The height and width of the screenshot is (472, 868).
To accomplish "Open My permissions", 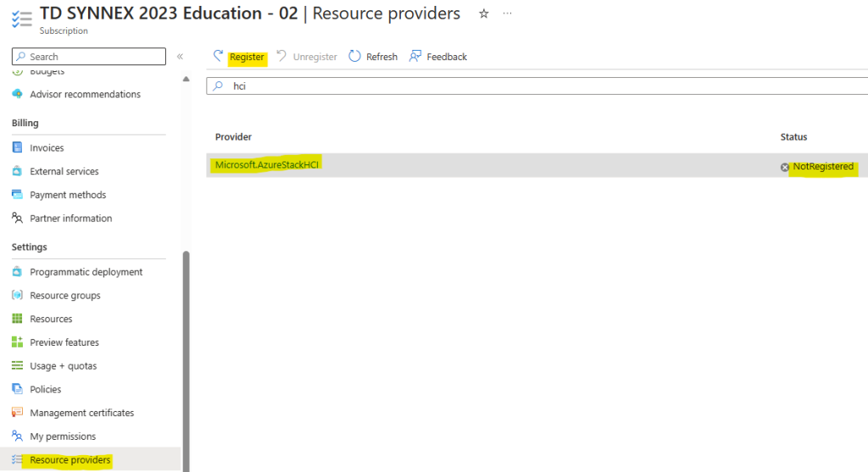I will pos(63,436).
